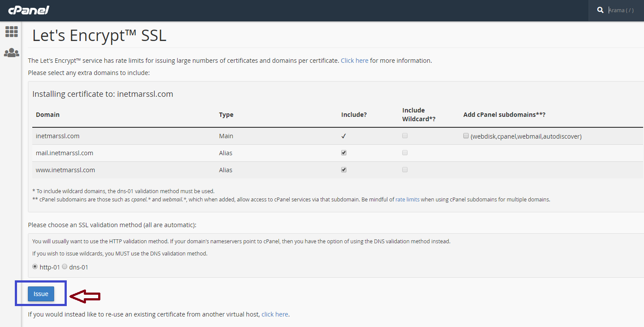Image resolution: width=644 pixels, height=327 pixels.
Task: Open the 'Click here' rate limits link
Action: [x=355, y=61]
